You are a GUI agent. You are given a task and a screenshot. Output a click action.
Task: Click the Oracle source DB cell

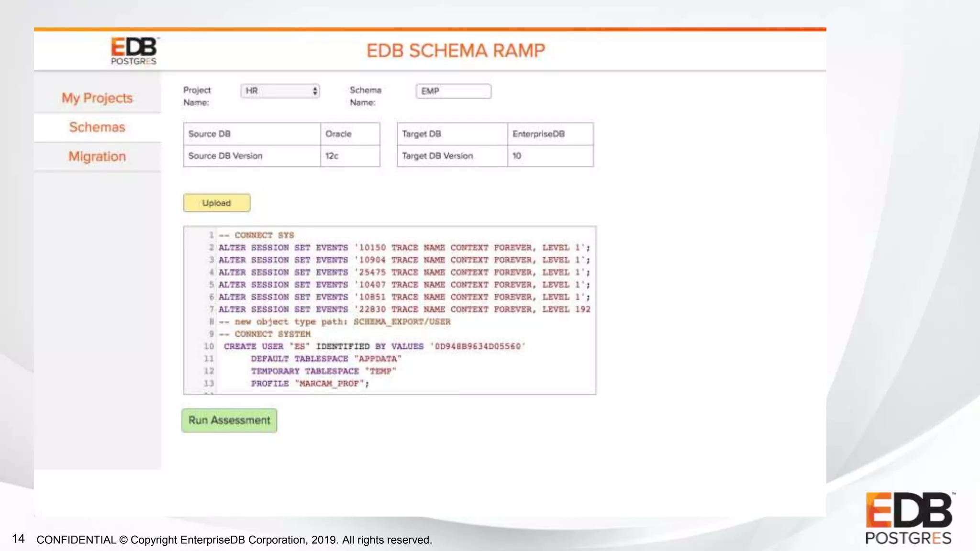point(350,134)
